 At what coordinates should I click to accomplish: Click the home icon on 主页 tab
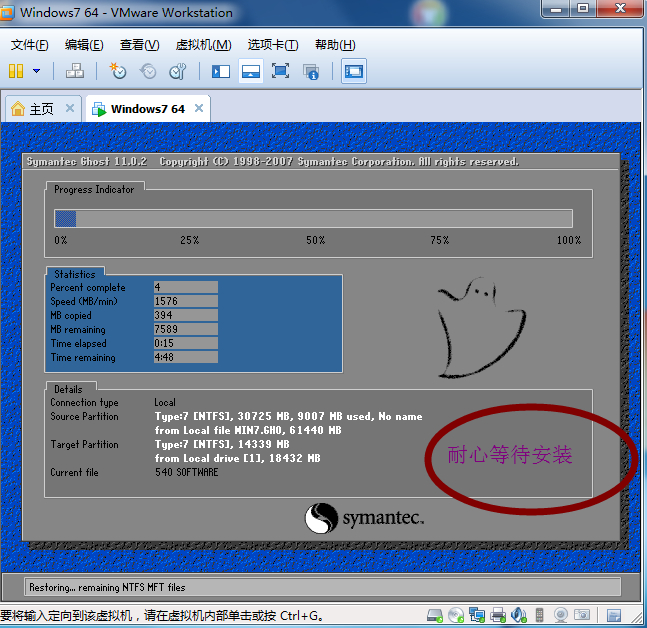(x=18, y=109)
